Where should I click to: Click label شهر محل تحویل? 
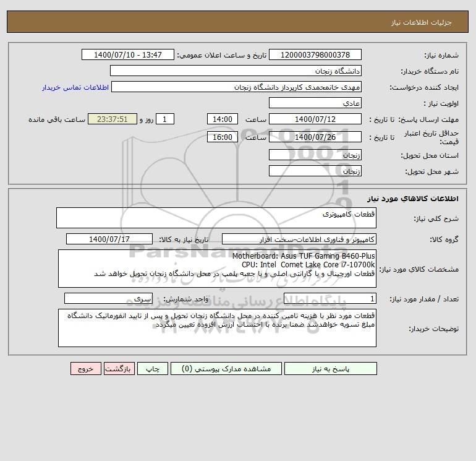431,171
